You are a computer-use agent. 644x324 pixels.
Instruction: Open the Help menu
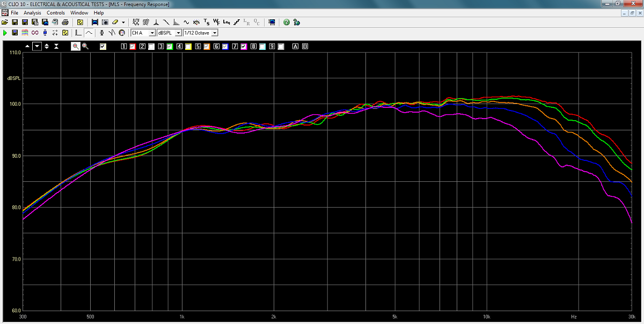click(x=99, y=12)
